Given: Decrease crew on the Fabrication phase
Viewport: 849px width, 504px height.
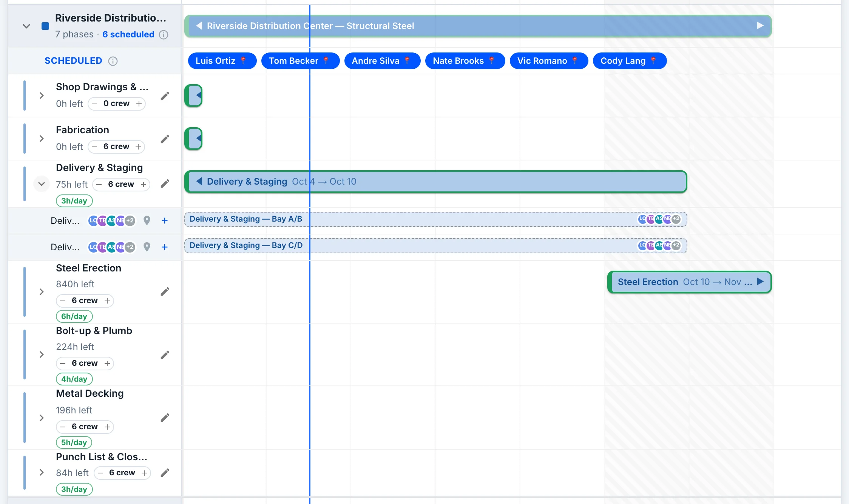Looking at the screenshot, I should click(95, 147).
